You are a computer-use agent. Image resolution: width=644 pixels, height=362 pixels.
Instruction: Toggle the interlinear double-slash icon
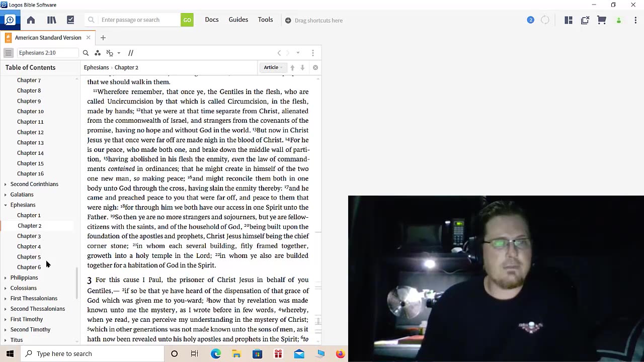click(x=131, y=53)
